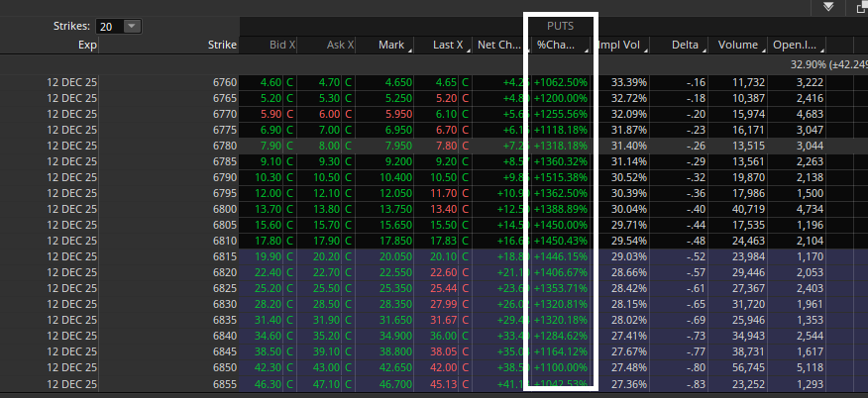Click the 17.83 last price for strike 6810
Image resolution: width=868 pixels, height=398 pixels.
pos(443,241)
